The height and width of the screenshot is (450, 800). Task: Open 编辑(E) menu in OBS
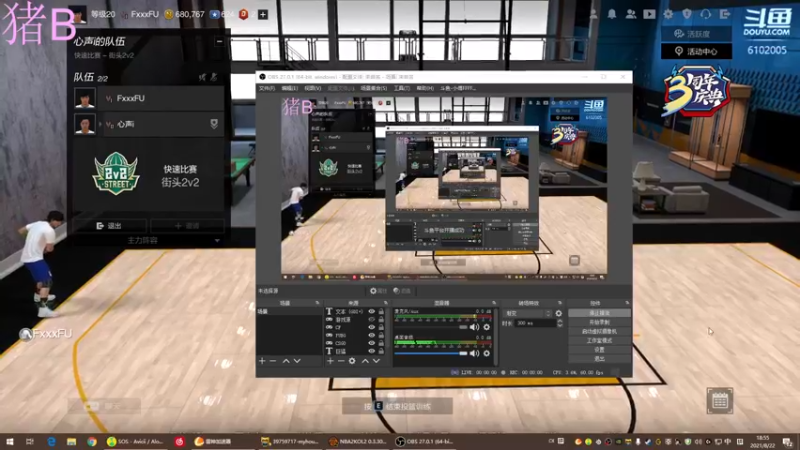(x=289, y=88)
